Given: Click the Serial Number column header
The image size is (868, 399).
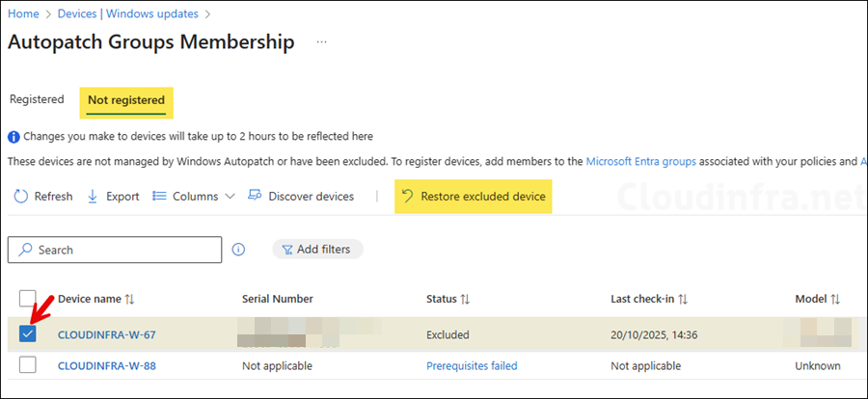Looking at the screenshot, I should pyautogui.click(x=278, y=299).
